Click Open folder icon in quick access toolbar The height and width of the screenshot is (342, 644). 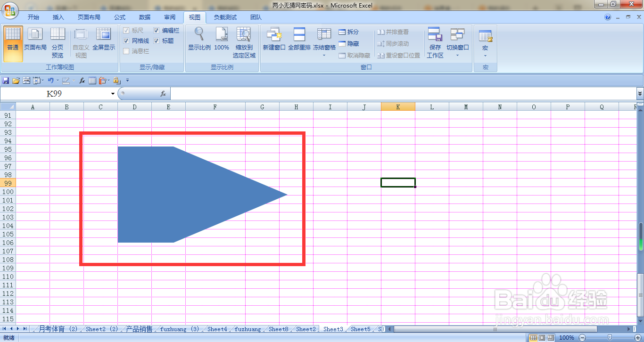click(16, 81)
